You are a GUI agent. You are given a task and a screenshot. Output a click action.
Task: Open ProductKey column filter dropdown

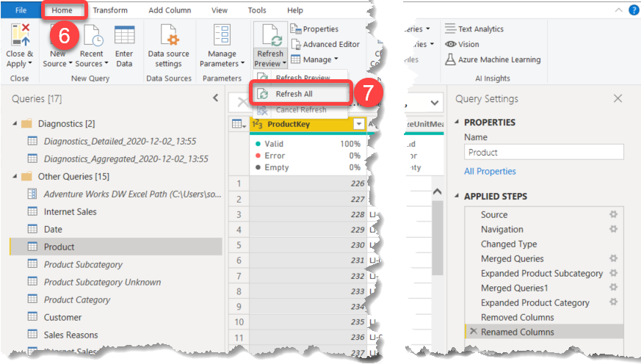click(359, 124)
